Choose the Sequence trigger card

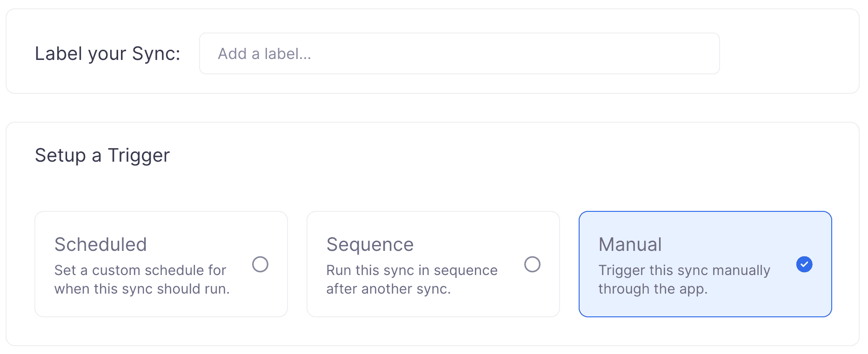point(433,264)
